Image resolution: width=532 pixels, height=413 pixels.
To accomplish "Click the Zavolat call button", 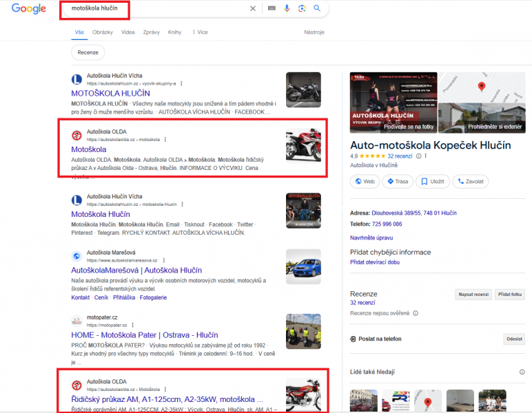I will (471, 182).
